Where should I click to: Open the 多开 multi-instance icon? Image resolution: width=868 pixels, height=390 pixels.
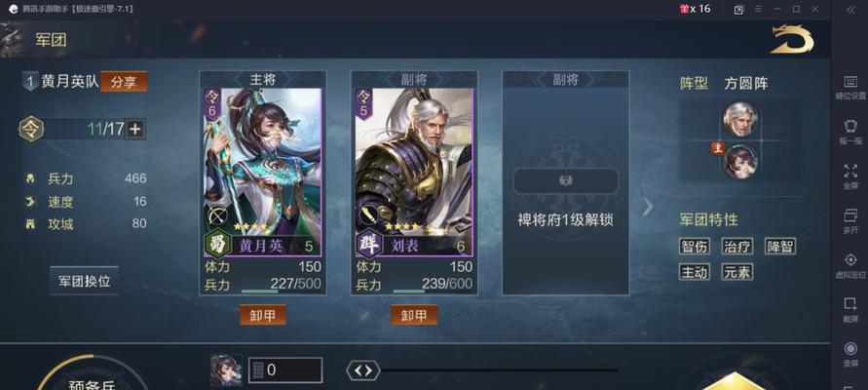(x=850, y=214)
